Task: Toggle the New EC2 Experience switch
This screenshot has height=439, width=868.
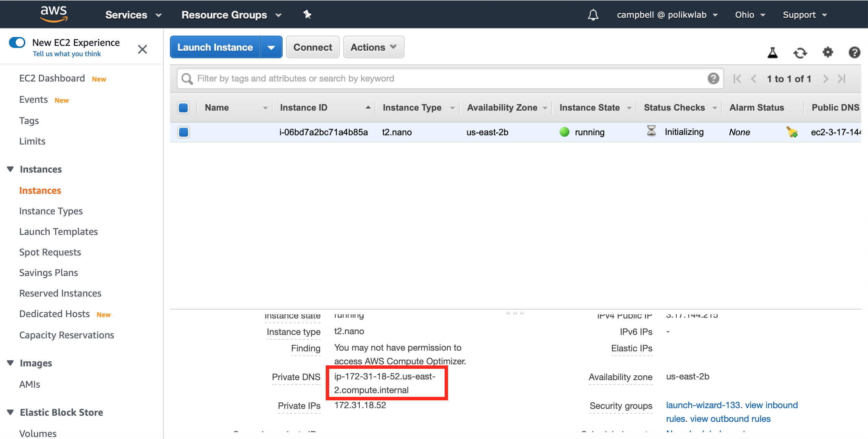Action: 17,42
